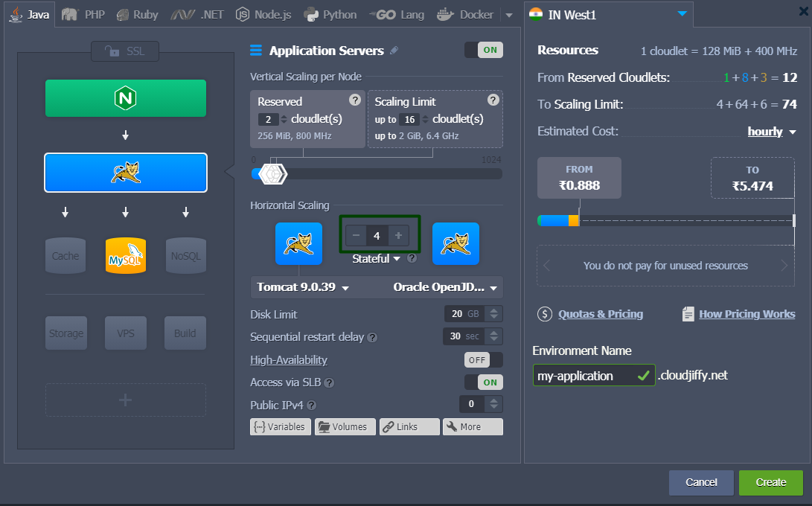This screenshot has width=812, height=506.
Task: Open help for Public IPv4
Action: [x=311, y=406]
